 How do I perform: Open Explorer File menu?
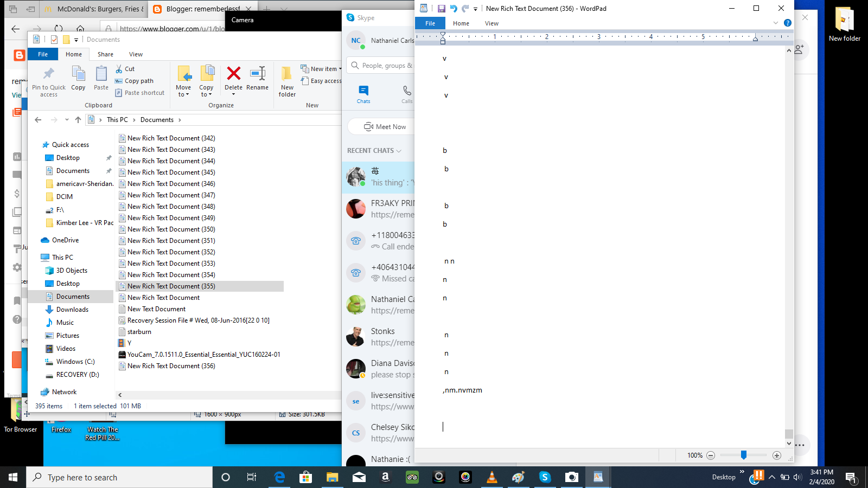pyautogui.click(x=43, y=54)
